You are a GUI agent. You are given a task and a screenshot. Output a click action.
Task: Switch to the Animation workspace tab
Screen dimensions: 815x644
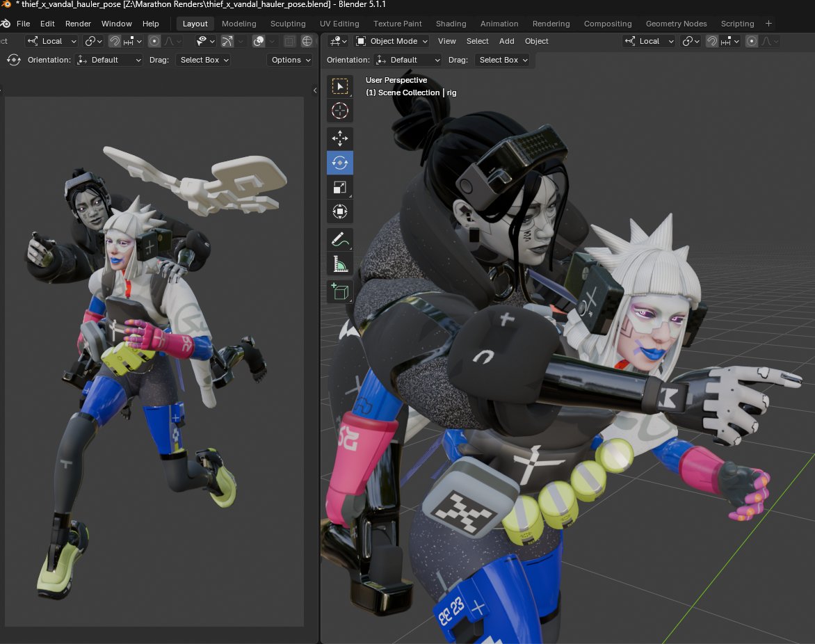tap(499, 24)
